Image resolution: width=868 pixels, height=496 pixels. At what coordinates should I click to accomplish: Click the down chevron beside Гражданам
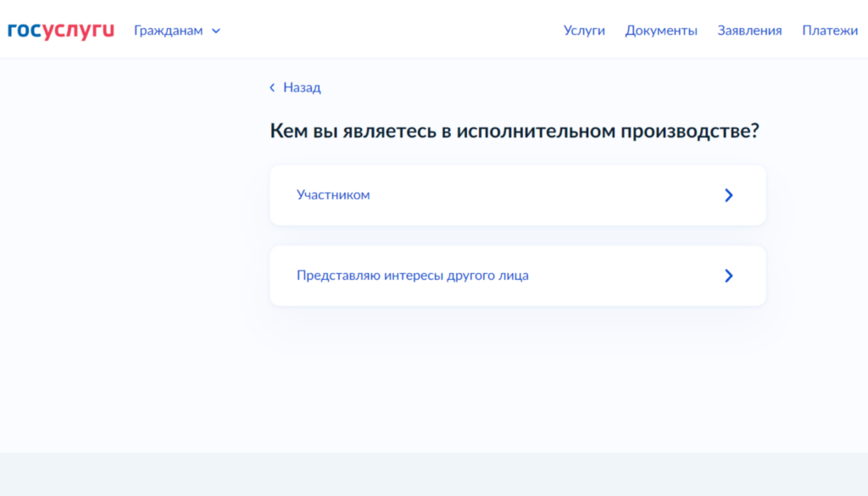(x=215, y=31)
